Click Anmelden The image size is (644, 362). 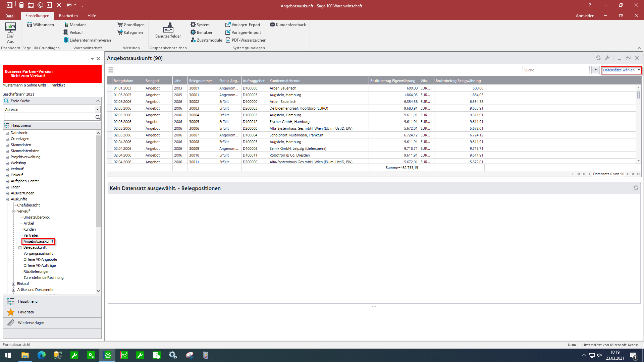coord(585,16)
